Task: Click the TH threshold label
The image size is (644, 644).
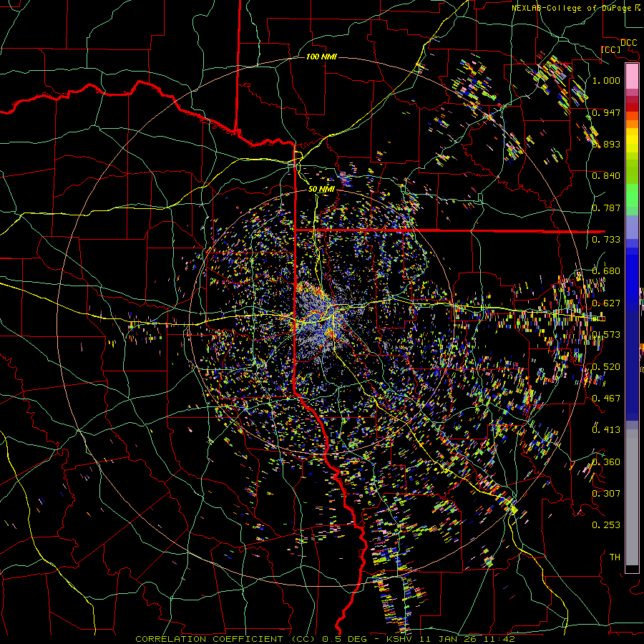Action: (x=615, y=557)
